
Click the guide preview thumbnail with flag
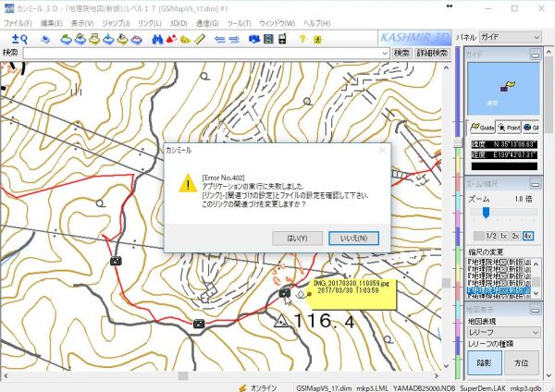coord(503,89)
